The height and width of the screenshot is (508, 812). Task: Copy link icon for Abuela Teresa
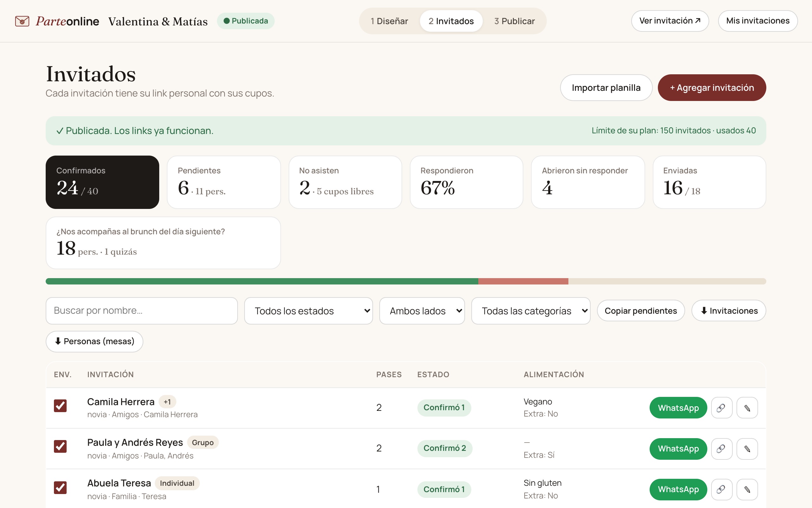point(721,489)
